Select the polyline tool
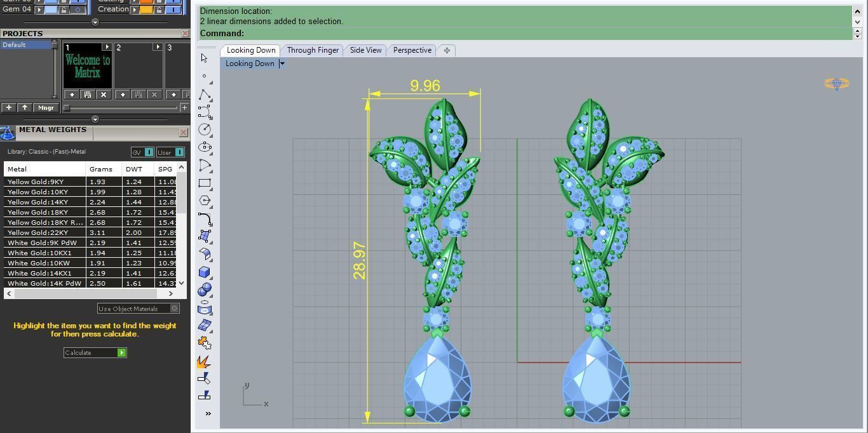This screenshot has height=433, width=868. coord(205,95)
